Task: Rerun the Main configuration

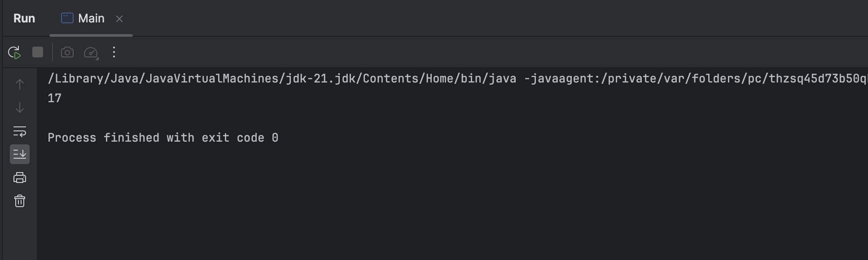Action: tap(14, 52)
